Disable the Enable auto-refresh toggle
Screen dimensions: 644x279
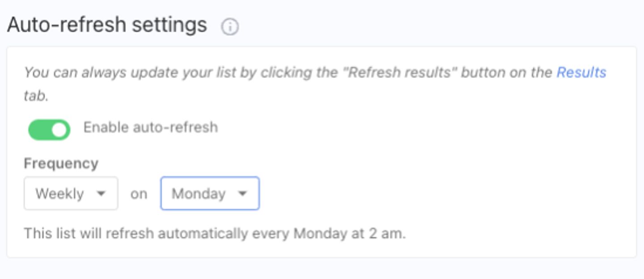(49, 130)
